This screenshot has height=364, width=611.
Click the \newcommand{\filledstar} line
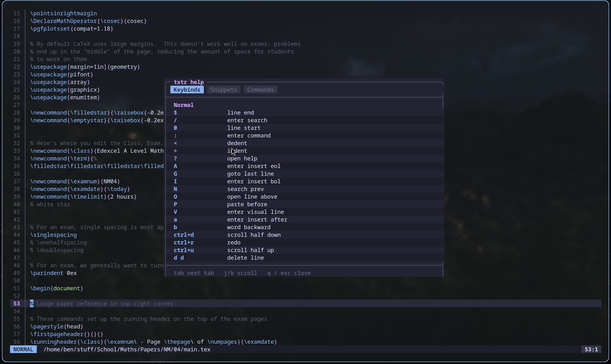[x=97, y=113]
